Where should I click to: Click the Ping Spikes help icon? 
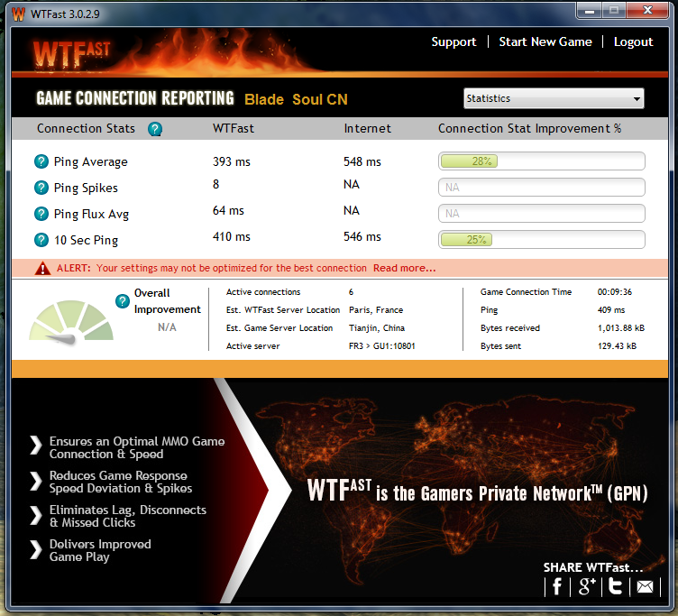tap(41, 188)
